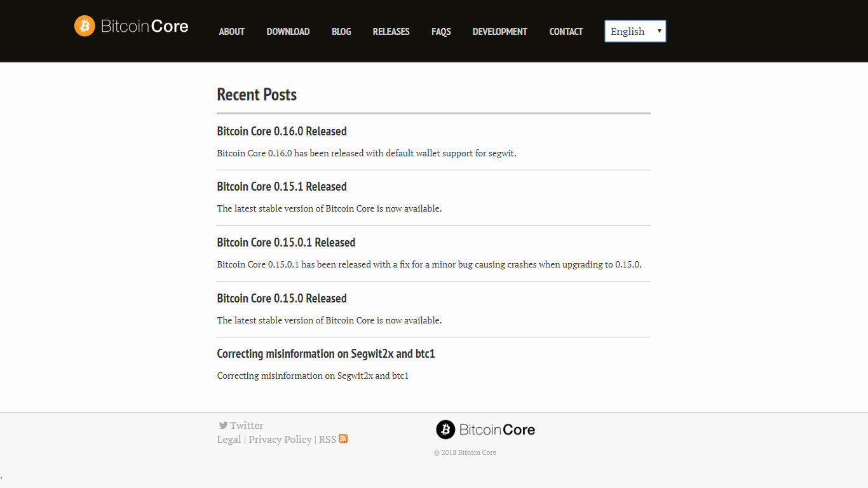This screenshot has width=868, height=488.
Task: Open the FAQs page
Action: (x=441, y=32)
